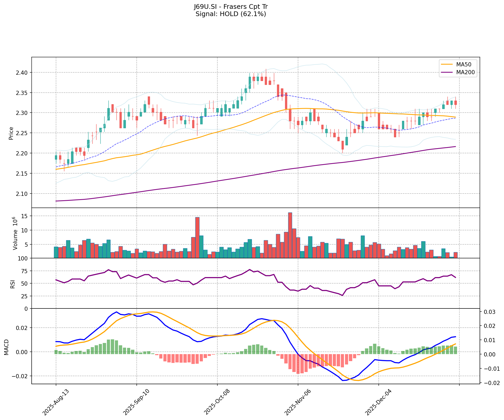
Task: Click the tallest red volume bar in early November
Action: coord(290,235)
